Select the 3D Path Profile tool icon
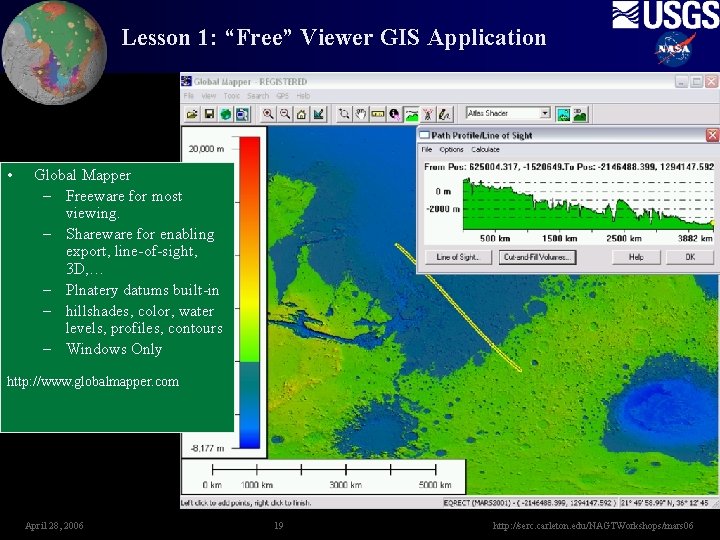Image resolution: width=720 pixels, height=540 pixels. [x=411, y=114]
